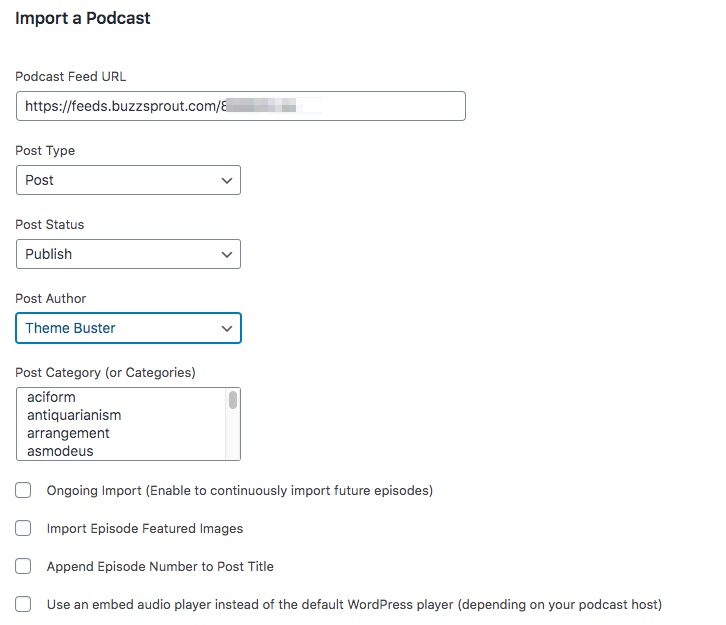Click the 'Import a Podcast' heading

[x=83, y=18]
